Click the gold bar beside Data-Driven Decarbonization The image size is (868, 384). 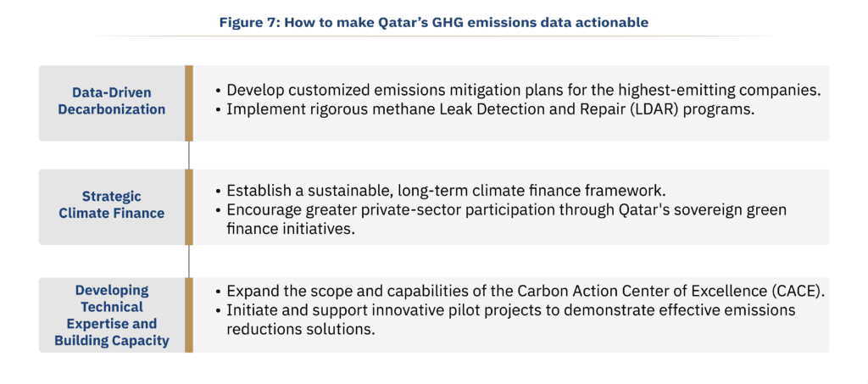pos(189,103)
